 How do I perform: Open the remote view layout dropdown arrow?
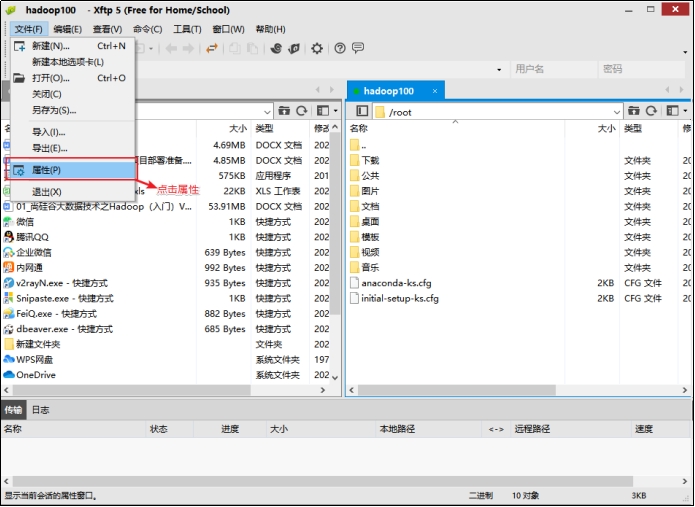[x=685, y=111]
